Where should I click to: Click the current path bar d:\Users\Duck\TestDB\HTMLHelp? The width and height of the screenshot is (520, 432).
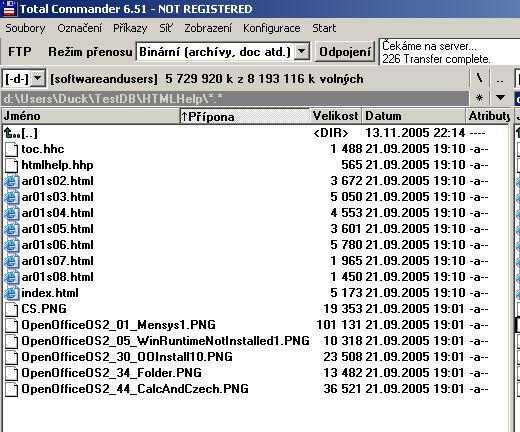(235, 98)
